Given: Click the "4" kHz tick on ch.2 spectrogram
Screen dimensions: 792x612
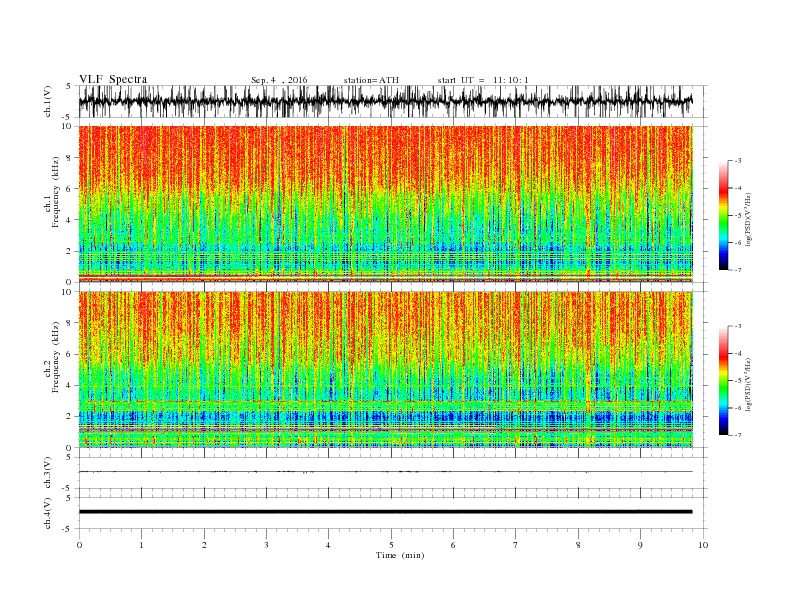Looking at the screenshot, I should click(70, 385).
